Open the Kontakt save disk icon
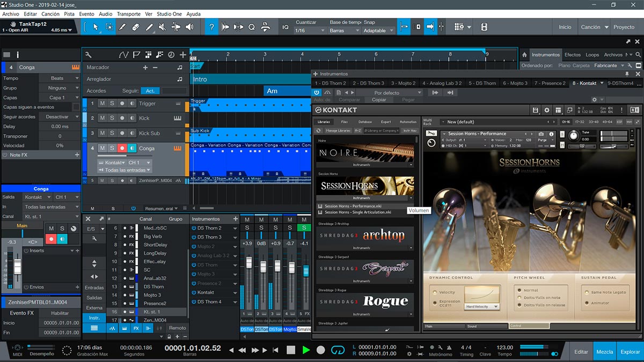The image size is (644, 362). pyautogui.click(x=535, y=110)
